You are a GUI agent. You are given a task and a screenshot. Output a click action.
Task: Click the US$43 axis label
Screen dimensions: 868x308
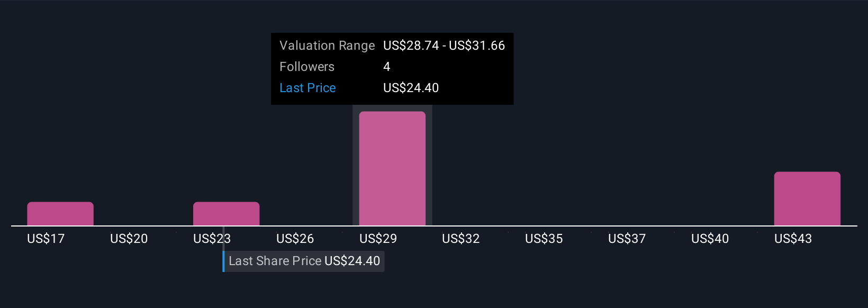[793, 239]
